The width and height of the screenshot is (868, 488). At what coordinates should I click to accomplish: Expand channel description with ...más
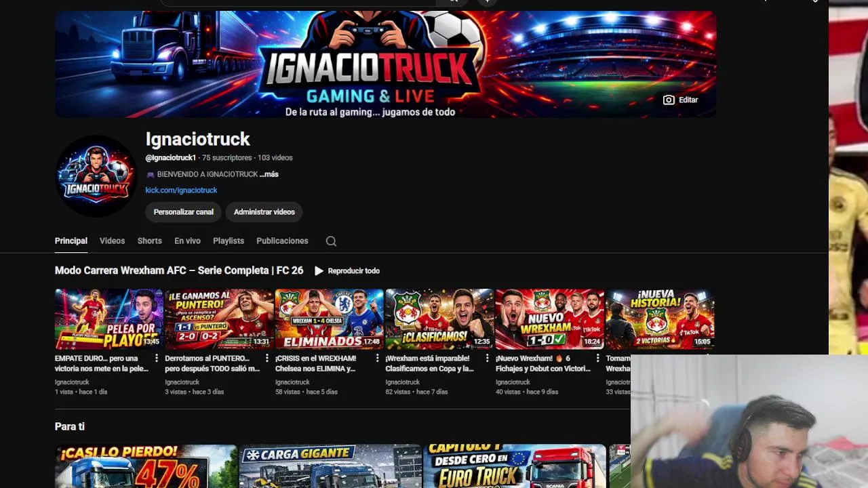[x=269, y=174]
